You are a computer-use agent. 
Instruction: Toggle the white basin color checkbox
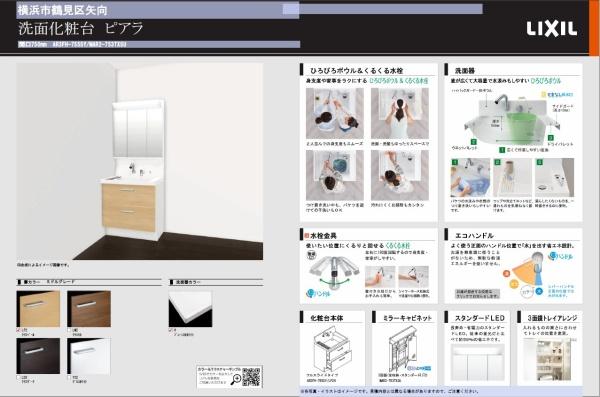pos(170,330)
